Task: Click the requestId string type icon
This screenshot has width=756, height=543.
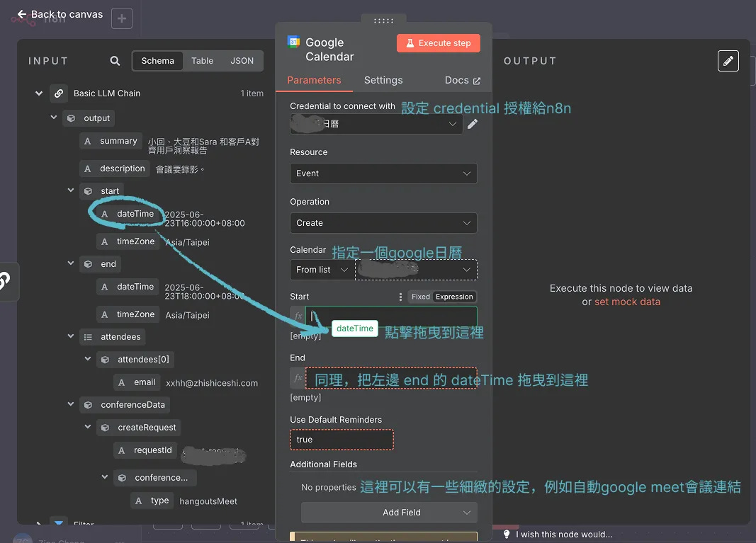Action: tap(121, 450)
